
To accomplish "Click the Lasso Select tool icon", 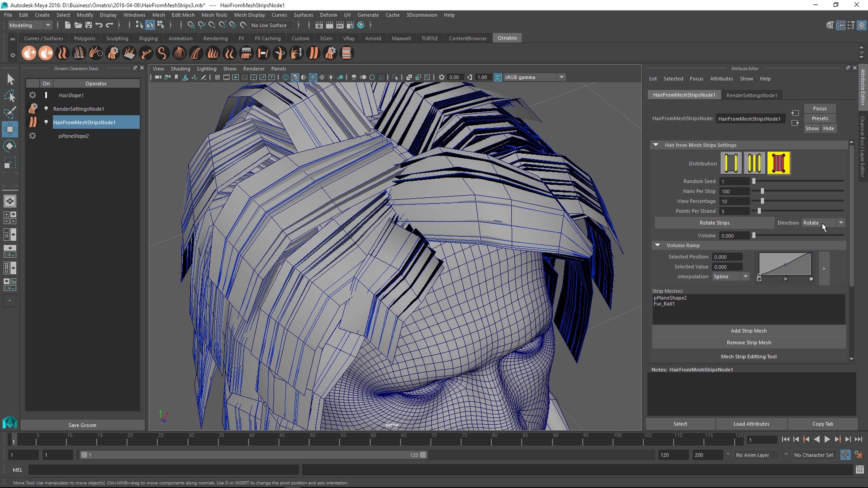I will pyautogui.click(x=10, y=96).
